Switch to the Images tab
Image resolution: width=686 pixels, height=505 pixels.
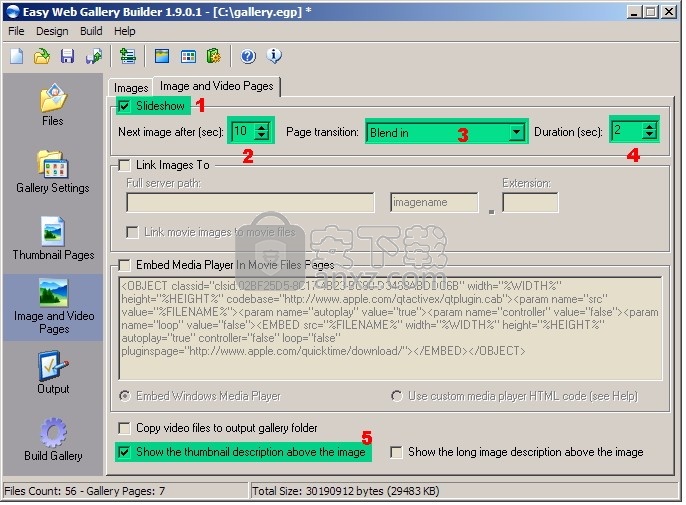(x=131, y=88)
